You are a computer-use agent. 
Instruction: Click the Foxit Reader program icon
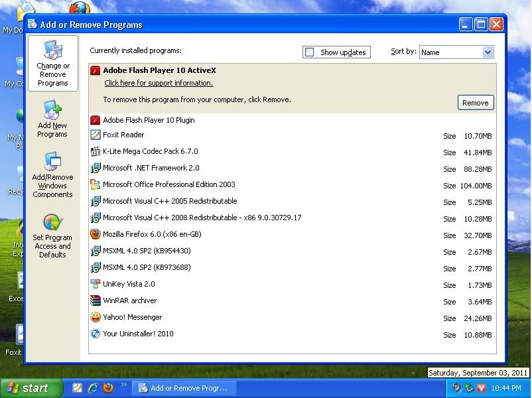click(95, 135)
